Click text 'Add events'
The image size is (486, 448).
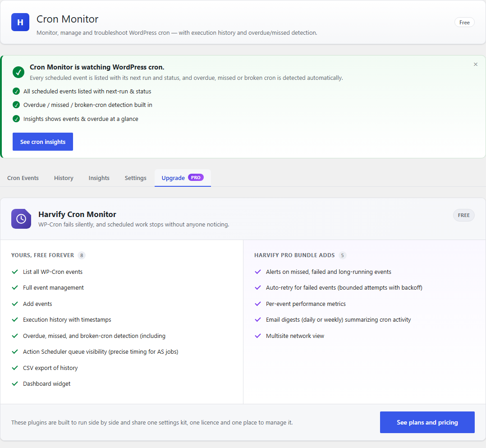pos(37,304)
